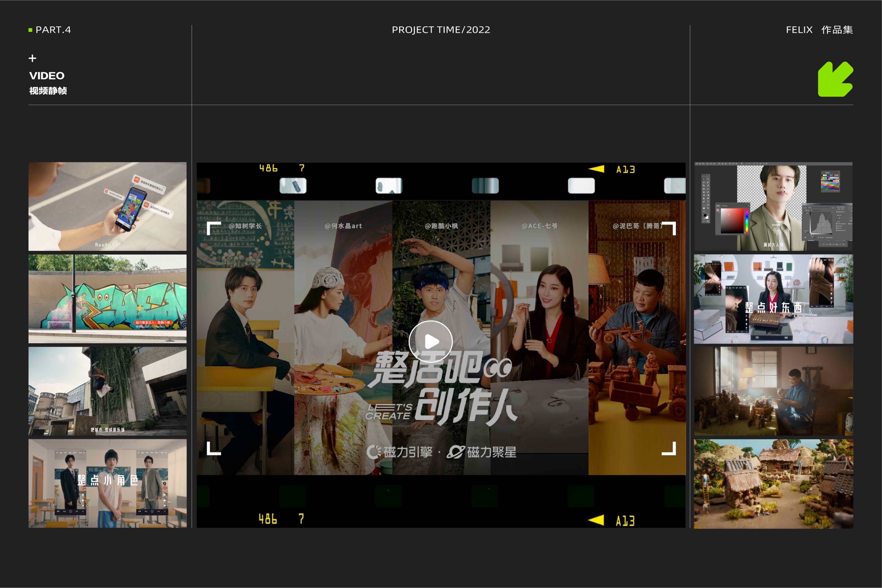Click the @何水晶art name tag
Viewport: 882px width, 588px height.
343,226
